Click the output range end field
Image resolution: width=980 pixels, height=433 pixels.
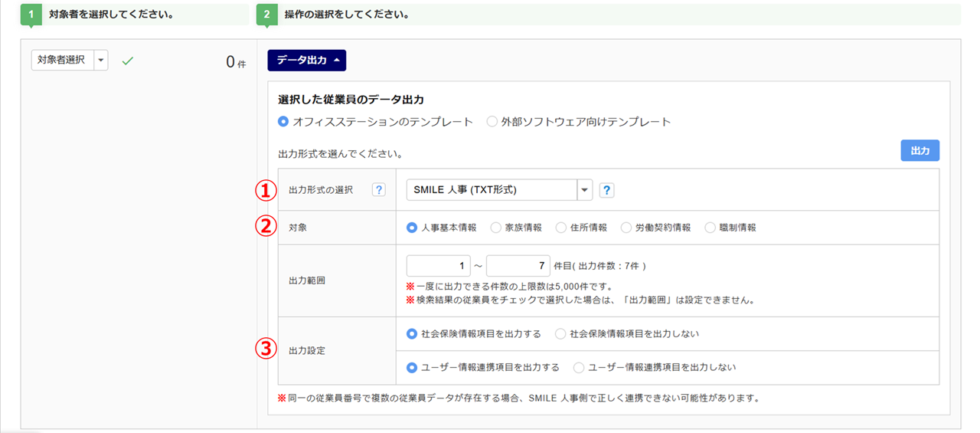pyautogui.click(x=518, y=267)
